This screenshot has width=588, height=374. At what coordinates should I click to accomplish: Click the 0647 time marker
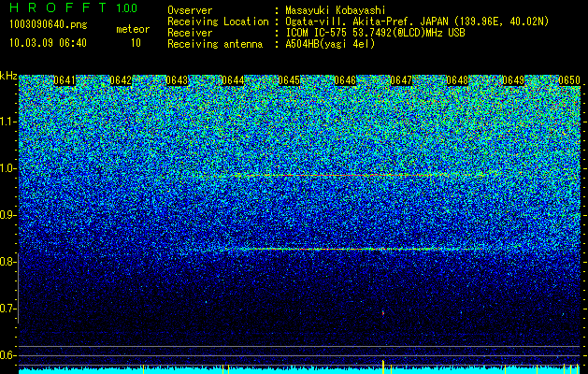[401, 80]
